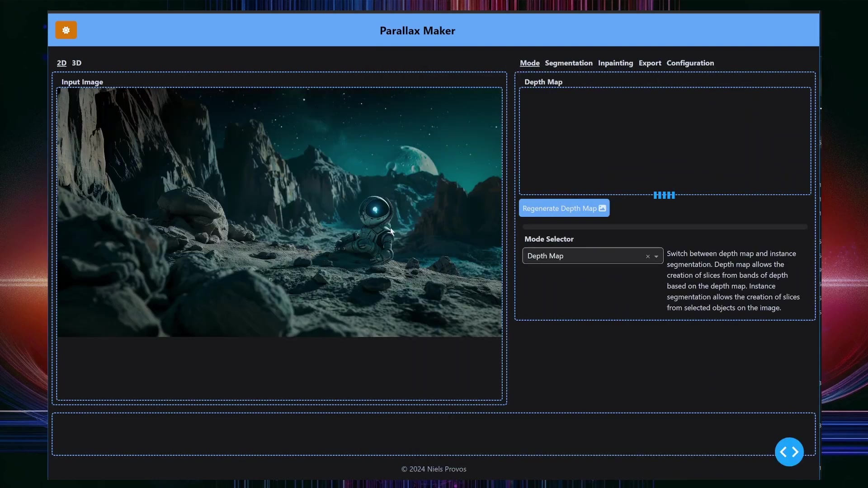Click the Input Image label
Viewport: 868px width, 488px height.
(x=82, y=82)
